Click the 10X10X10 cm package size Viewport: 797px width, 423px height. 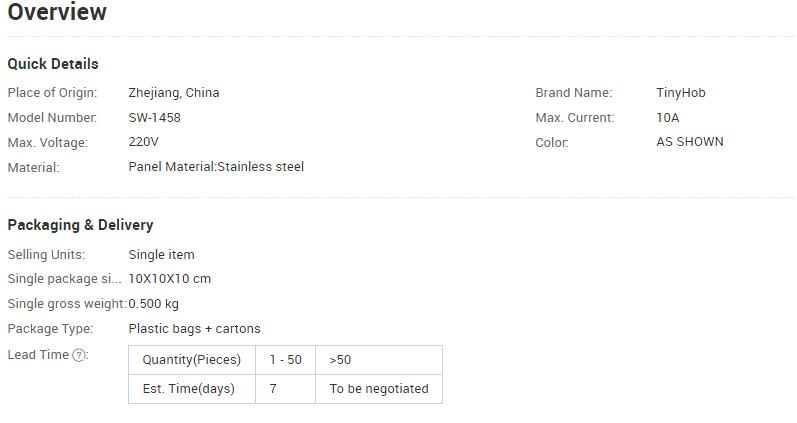click(170, 279)
